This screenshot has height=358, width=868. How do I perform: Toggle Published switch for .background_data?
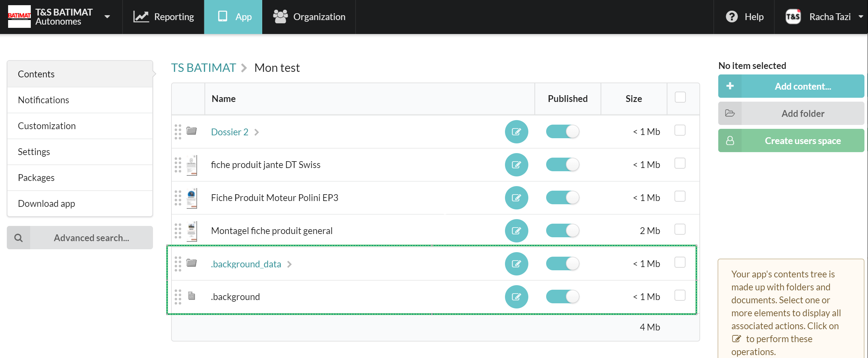pyautogui.click(x=562, y=263)
